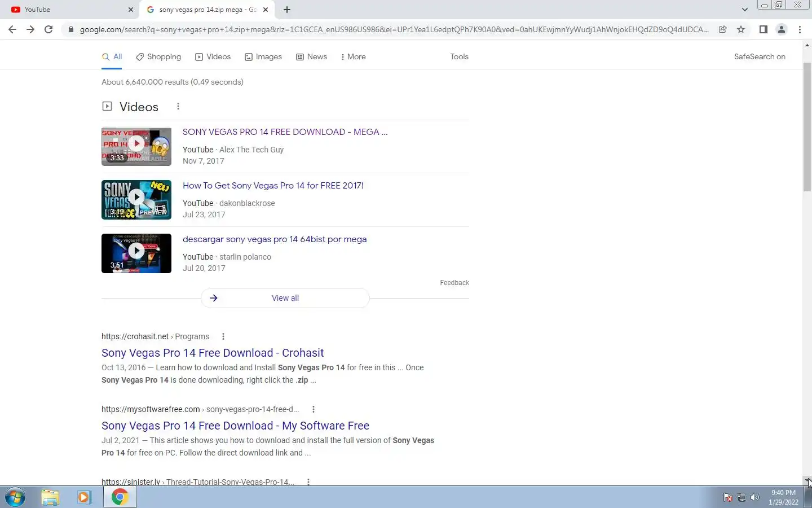Switch to Videos results filter
Screen dimensions: 812x508
tap(213, 56)
